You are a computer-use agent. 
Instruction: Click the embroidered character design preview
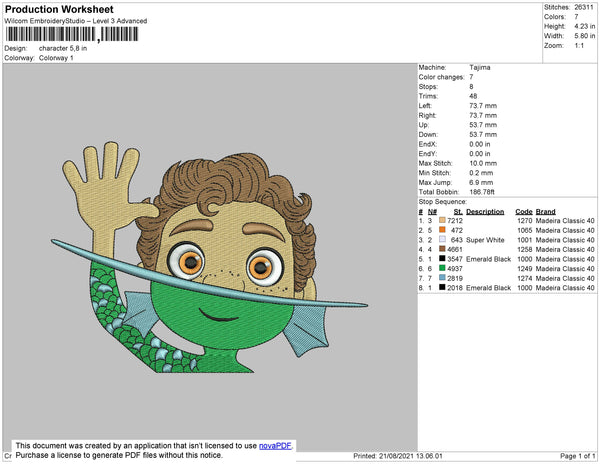point(209,257)
